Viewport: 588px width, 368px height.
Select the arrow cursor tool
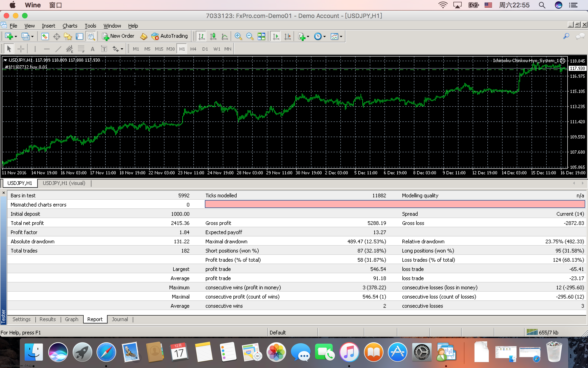pyautogui.click(x=9, y=49)
